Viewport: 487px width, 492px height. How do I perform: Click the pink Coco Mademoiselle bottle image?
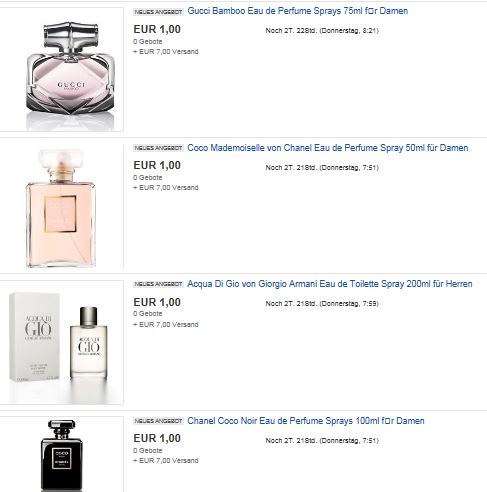(62, 206)
